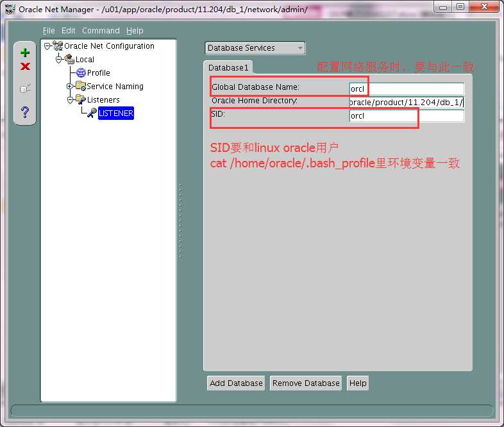The width and height of the screenshot is (504, 427).
Task: Click the Oracle Net Configuration network icon
Action: 58,46
